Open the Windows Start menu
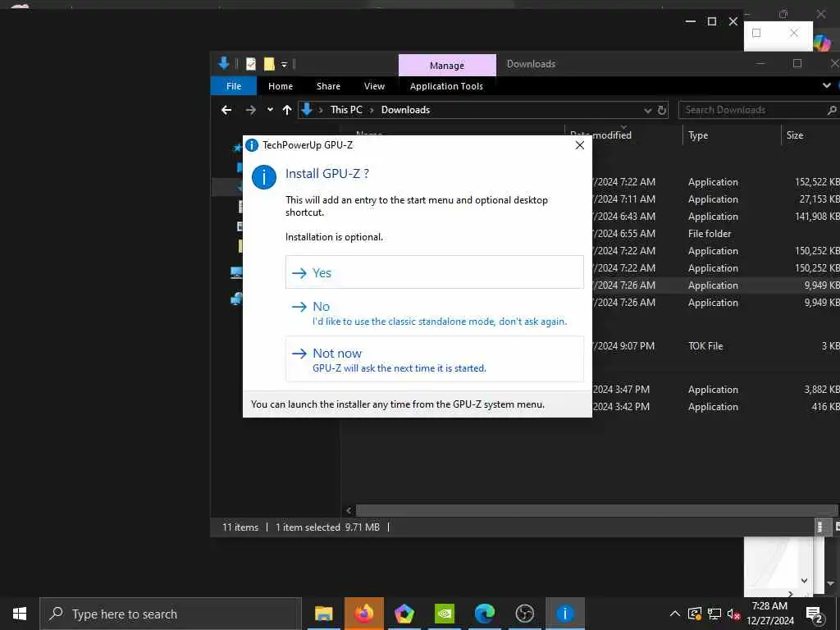 coord(20,614)
